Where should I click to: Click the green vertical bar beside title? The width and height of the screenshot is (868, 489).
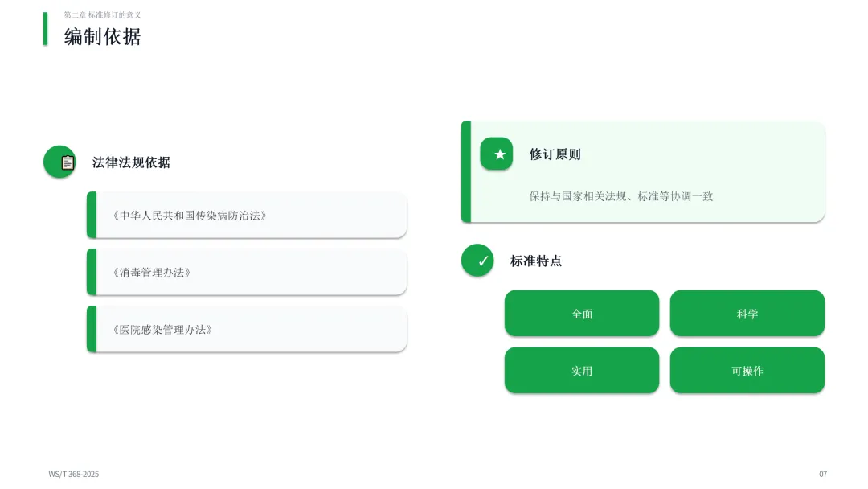[45, 29]
